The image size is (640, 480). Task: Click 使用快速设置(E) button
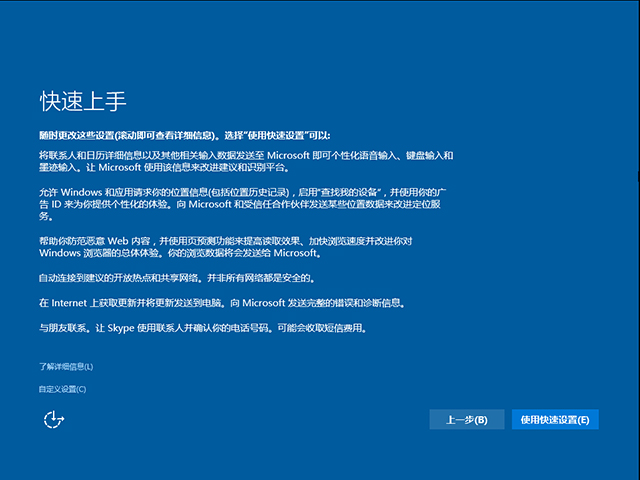pyautogui.click(x=555, y=420)
